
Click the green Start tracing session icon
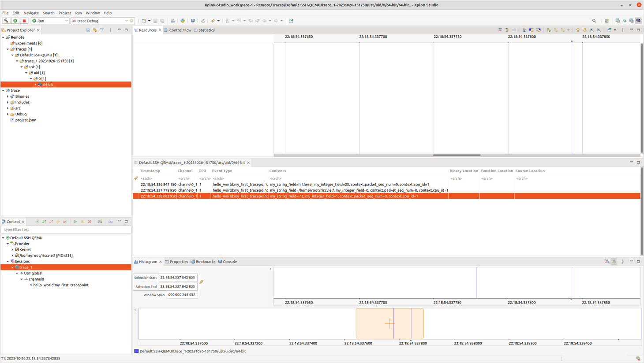pyautogui.click(x=75, y=222)
